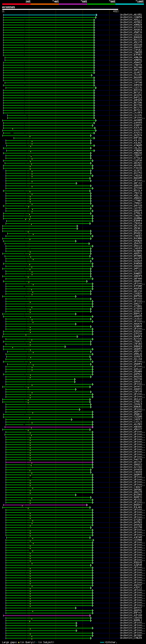Image resolution: width=146 pixels, height=644 pixels.
Task: Select hit label UniRef100_Q4YAT2
Action: [131, 387]
